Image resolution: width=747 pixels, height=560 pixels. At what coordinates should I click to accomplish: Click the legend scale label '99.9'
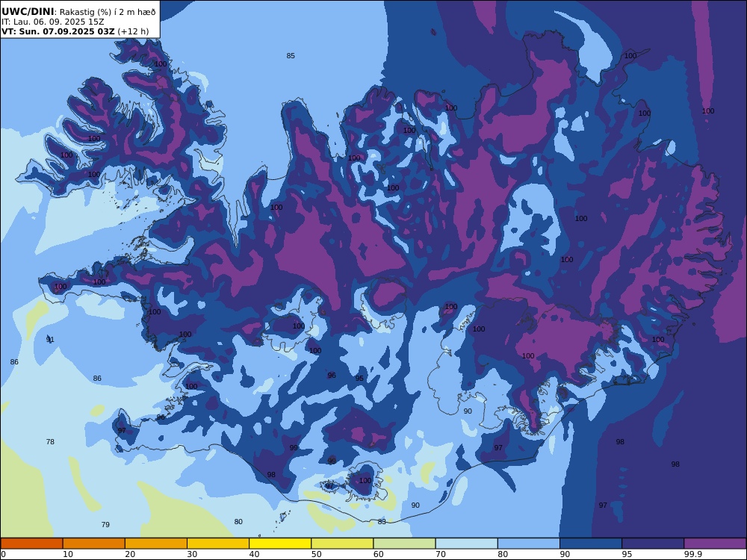pyautogui.click(x=692, y=554)
